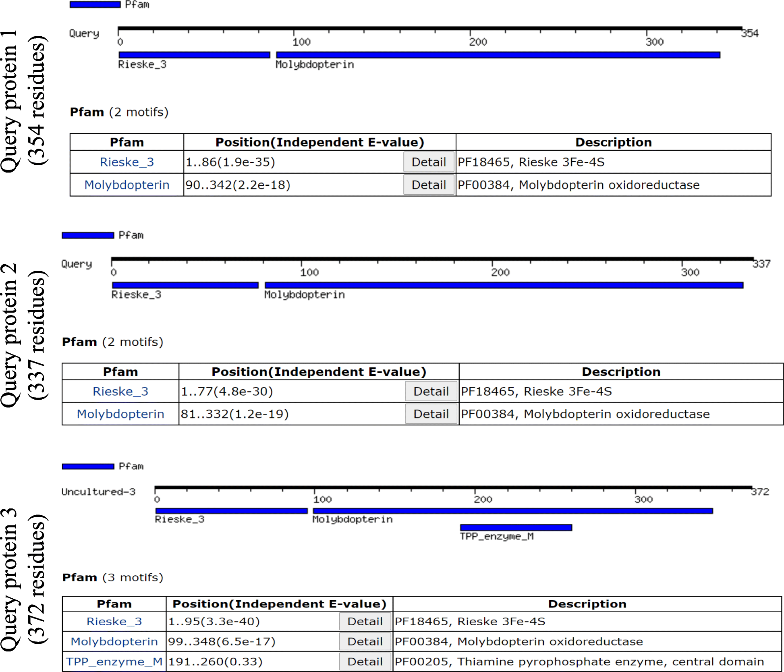Viewport: 784px width, 672px height.
Task: Select Molybdopterin domain bar in Uncultured-3 diagram
Action: click(x=513, y=511)
